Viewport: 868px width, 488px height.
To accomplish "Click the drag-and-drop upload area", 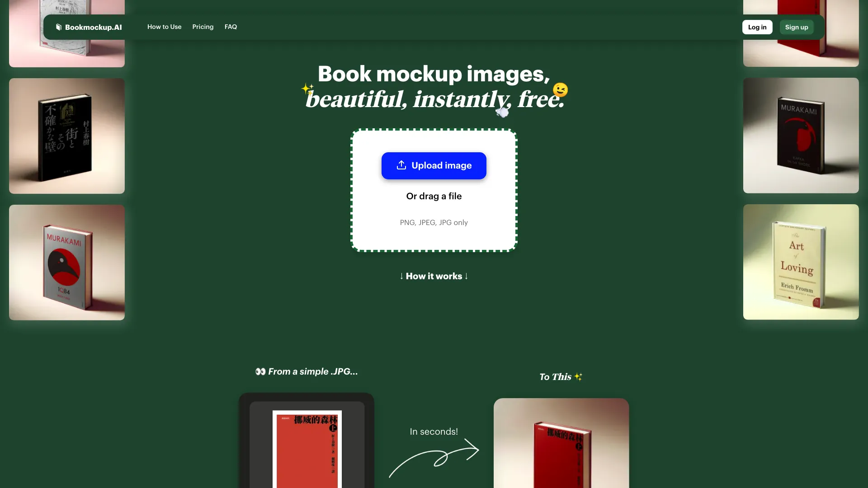I will [434, 190].
